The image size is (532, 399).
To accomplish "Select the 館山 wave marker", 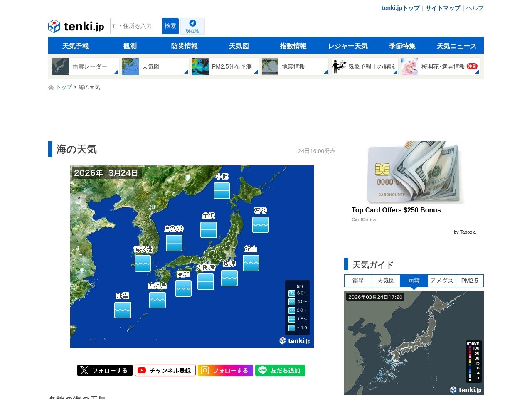I will coord(251,263).
